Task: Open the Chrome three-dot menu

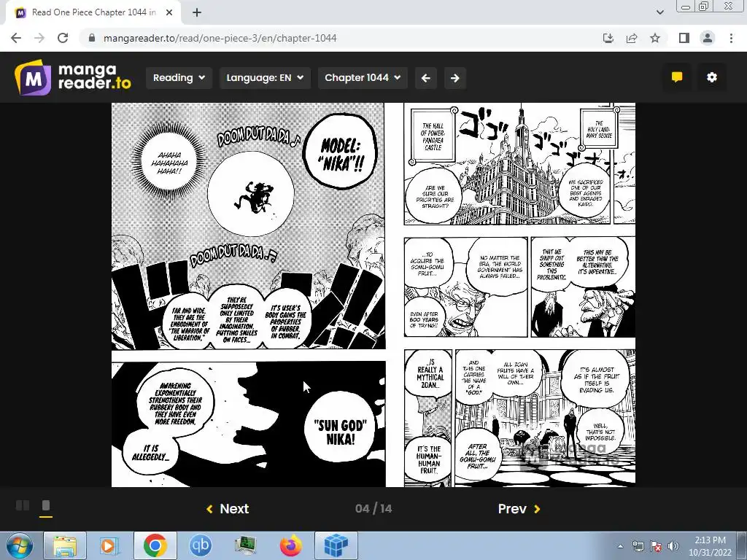Action: click(x=731, y=38)
